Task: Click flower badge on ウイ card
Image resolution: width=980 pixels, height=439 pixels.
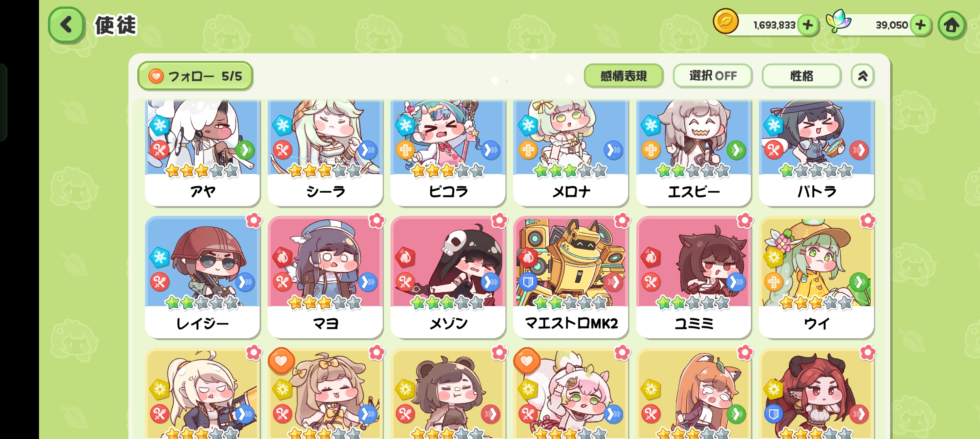Action: (867, 221)
